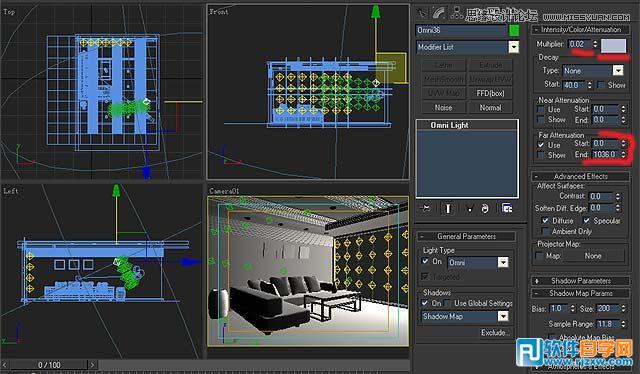This screenshot has height=374, width=640.
Task: Toggle Show End Result icon
Action: click(448, 209)
